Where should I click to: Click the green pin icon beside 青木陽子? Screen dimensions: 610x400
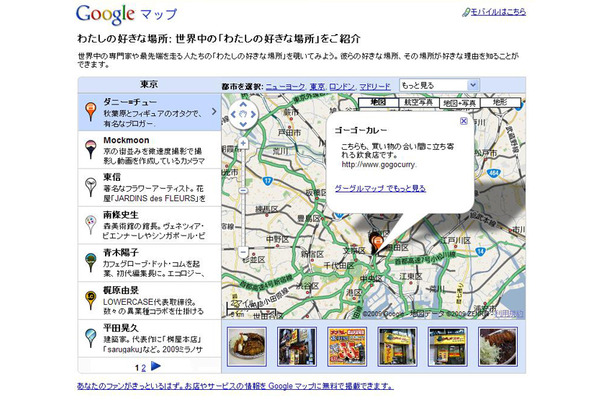91,262
